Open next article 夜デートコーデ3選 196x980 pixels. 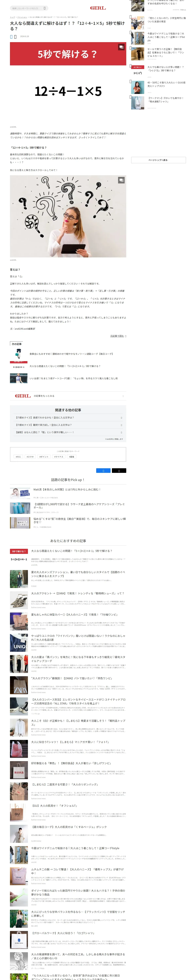pos(73,379)
